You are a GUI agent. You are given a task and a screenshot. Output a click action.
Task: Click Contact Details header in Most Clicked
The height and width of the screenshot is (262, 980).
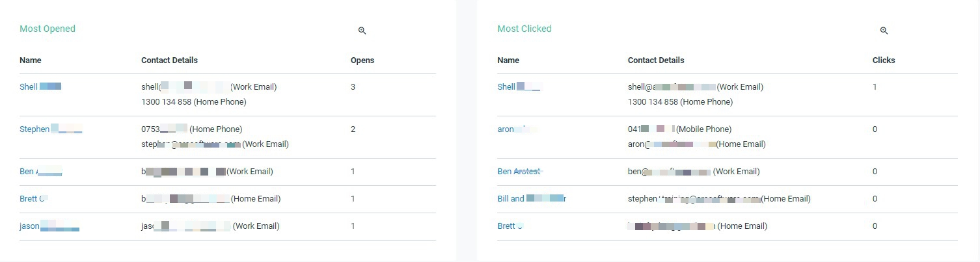[656, 60]
